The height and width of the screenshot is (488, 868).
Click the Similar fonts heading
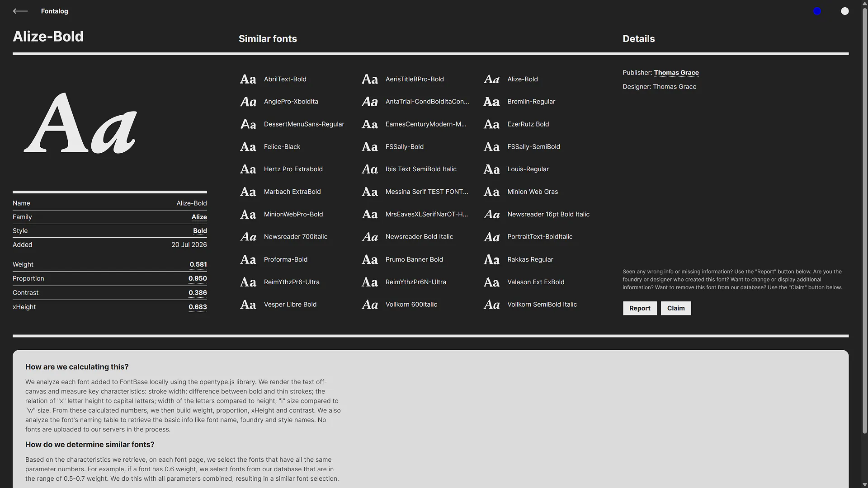(x=268, y=39)
